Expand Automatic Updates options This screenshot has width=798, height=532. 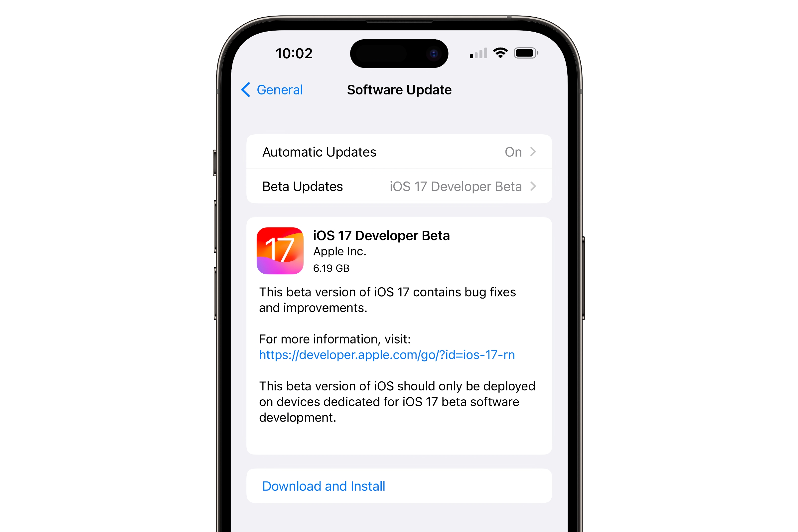pyautogui.click(x=398, y=152)
